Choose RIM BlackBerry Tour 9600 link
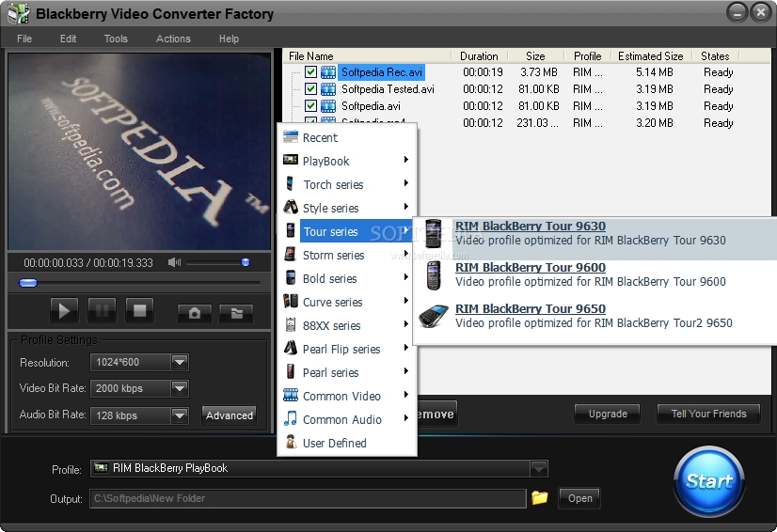 [x=531, y=268]
